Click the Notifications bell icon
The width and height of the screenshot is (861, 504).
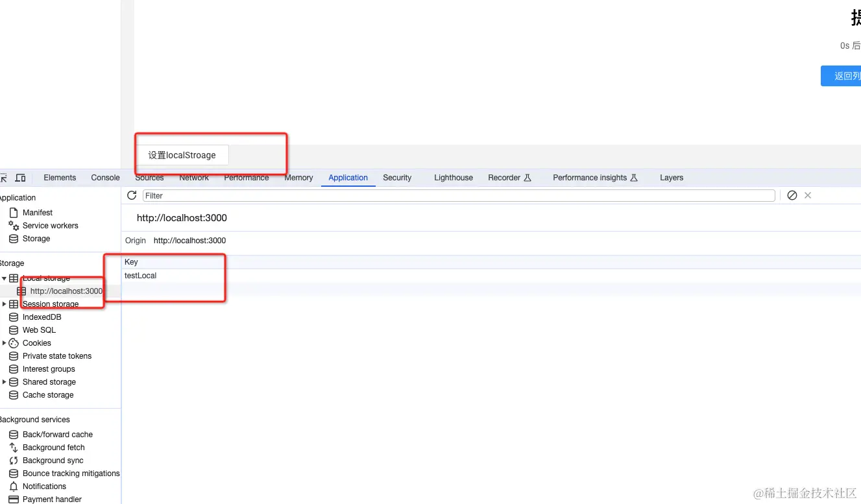coord(14,486)
